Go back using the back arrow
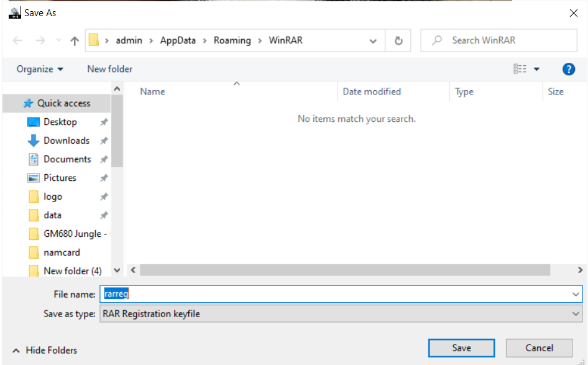The width and height of the screenshot is (588, 365). pos(17,40)
